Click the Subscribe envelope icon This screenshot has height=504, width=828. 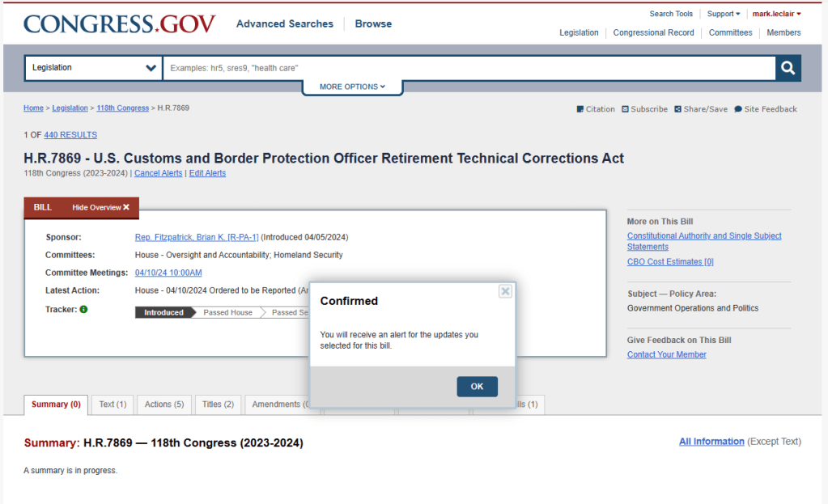coord(626,109)
